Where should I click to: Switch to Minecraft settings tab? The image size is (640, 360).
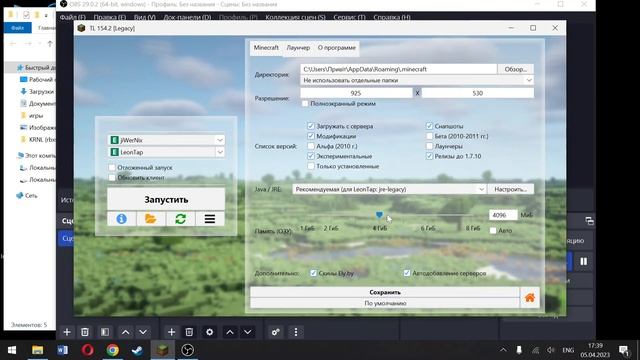tap(266, 48)
